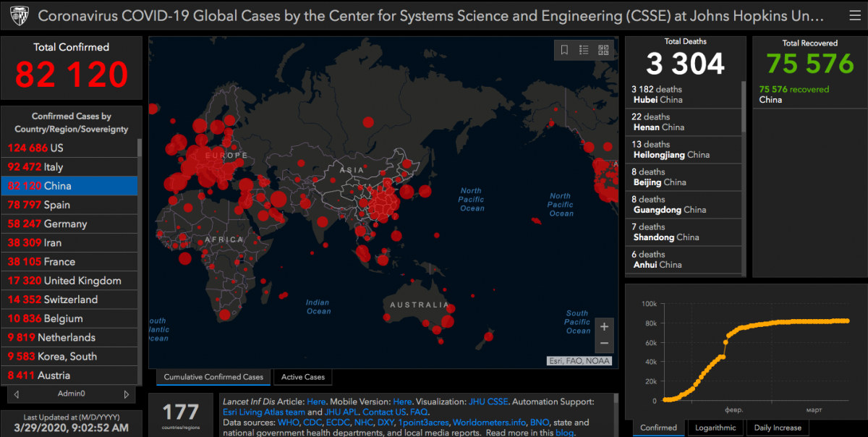Click the '13 deaths Heilongjiang China' entry
The image size is (868, 437).
coord(684,150)
